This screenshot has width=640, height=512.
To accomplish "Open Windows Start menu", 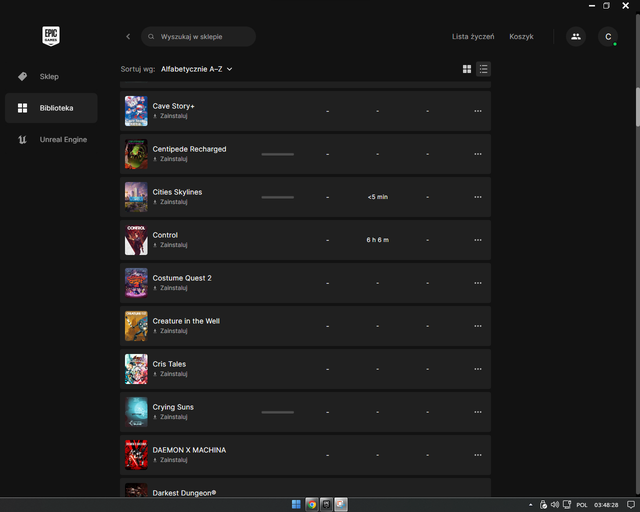I will pos(296,505).
